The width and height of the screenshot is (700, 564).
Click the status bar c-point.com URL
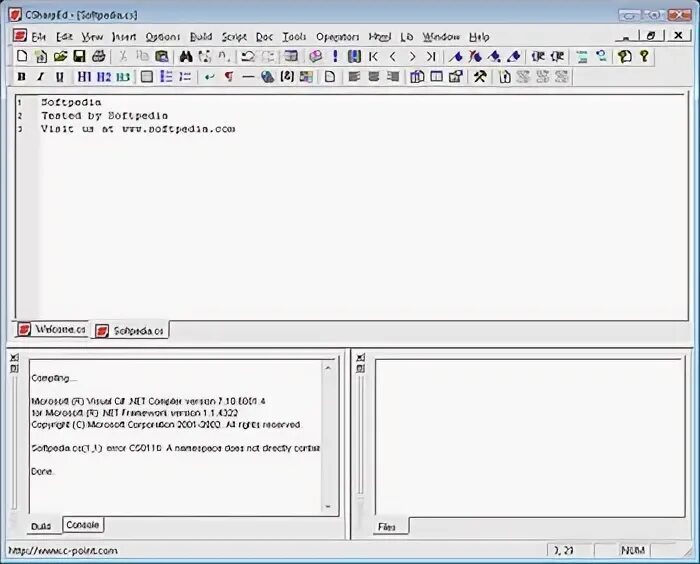click(x=63, y=551)
